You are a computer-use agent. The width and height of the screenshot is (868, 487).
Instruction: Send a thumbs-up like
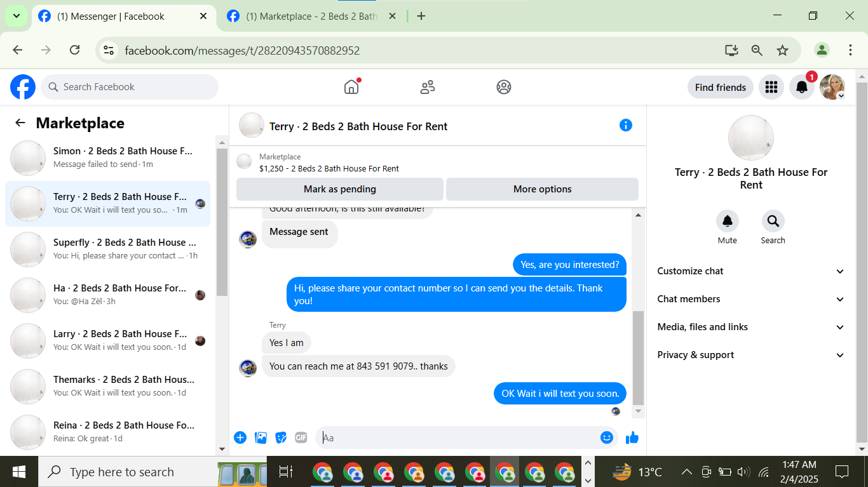[x=632, y=437]
